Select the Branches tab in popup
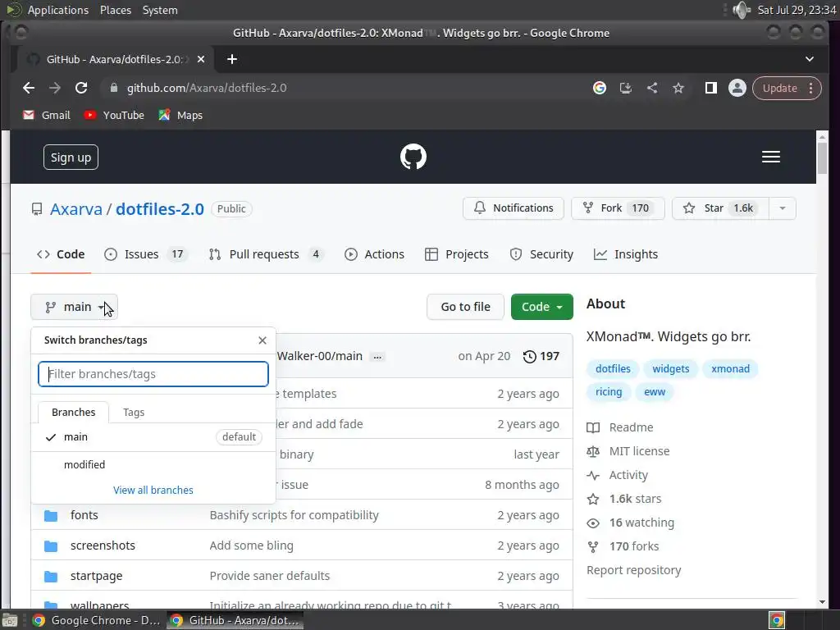 tap(73, 413)
